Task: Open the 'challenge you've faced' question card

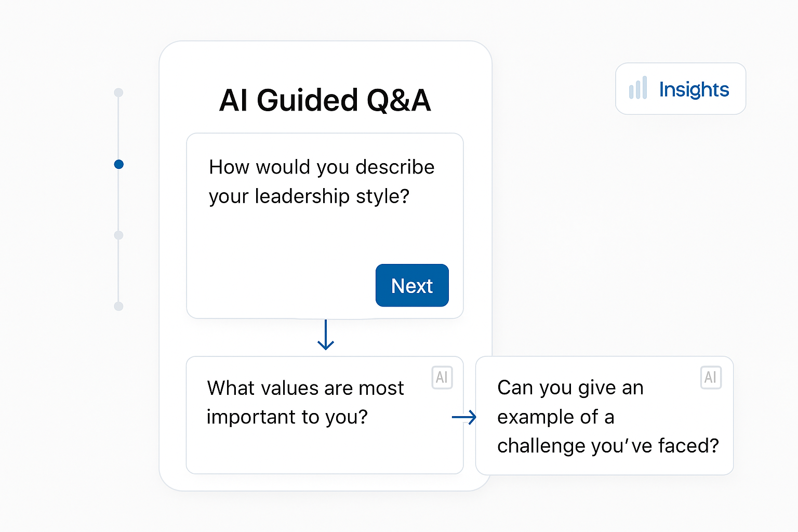Action: coord(604,416)
